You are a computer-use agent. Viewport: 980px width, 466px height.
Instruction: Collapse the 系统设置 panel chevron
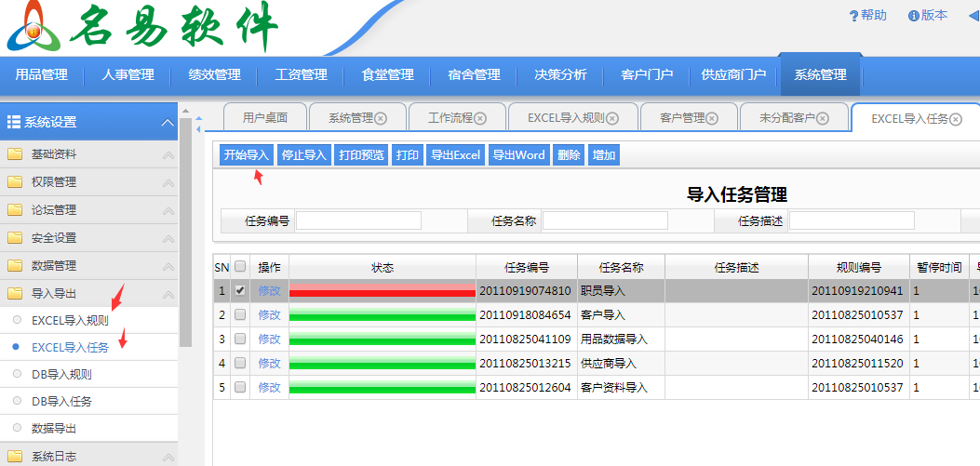click(168, 123)
